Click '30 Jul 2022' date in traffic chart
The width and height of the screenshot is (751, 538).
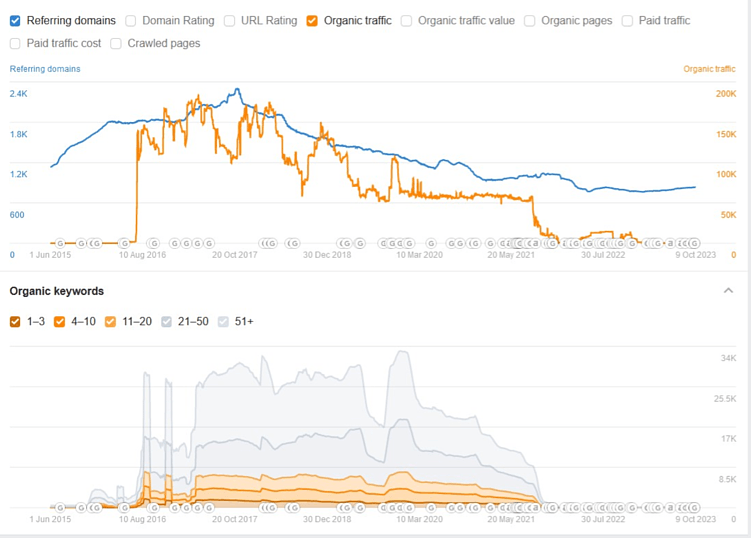pyautogui.click(x=603, y=255)
